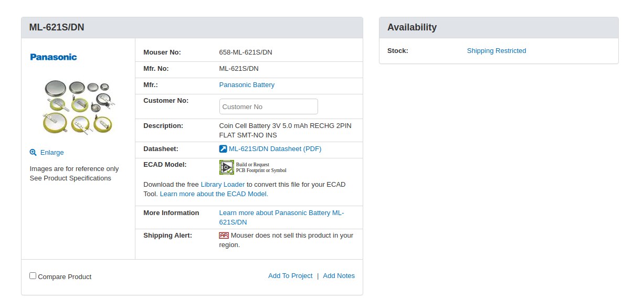The height and width of the screenshot is (299, 644).
Task: Select the Mouser number 658-ML-621S/DN
Action: 246,52
